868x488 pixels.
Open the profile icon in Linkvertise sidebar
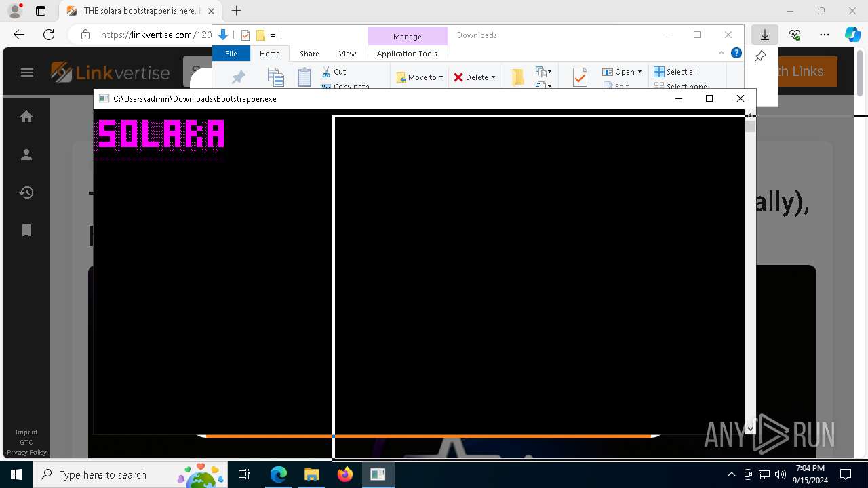26,155
